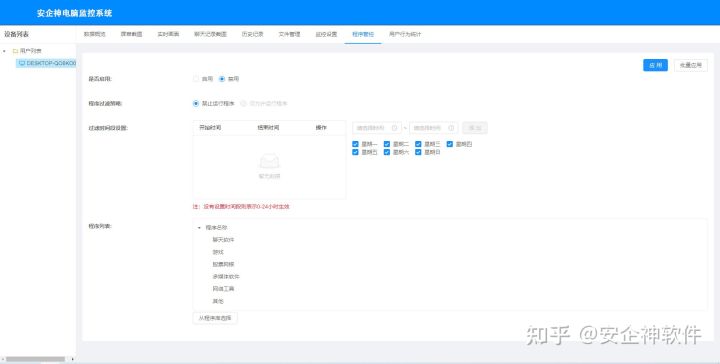Select the 程序名称 root node
Viewport: 720px width, 364px height.
pyautogui.click(x=216, y=228)
